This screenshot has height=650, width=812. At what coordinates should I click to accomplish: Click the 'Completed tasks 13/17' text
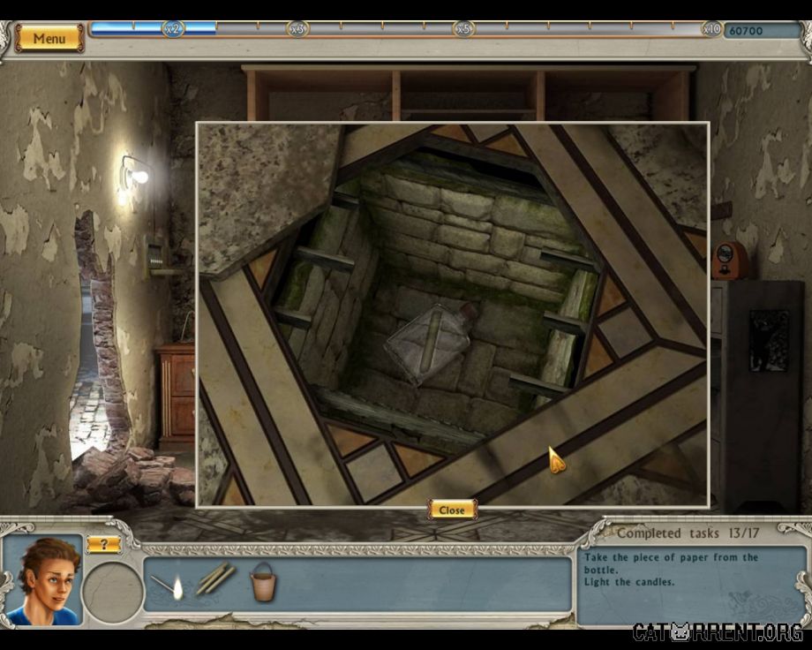[688, 533]
